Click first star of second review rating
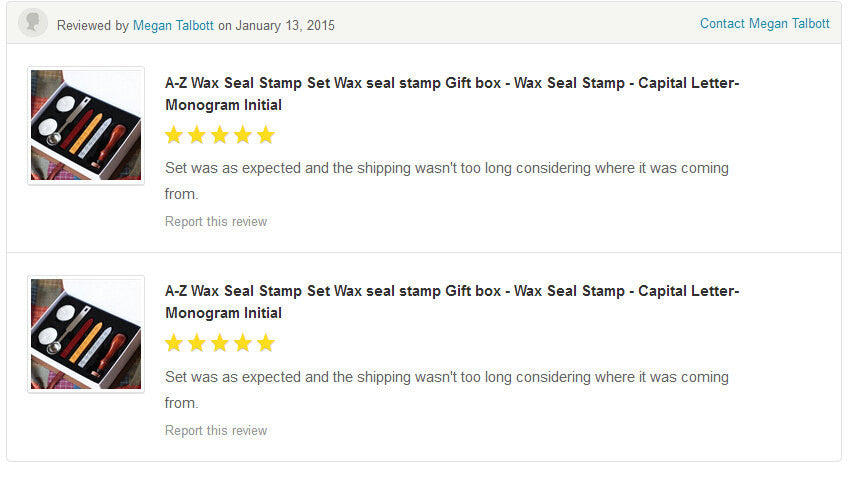 coord(174,343)
